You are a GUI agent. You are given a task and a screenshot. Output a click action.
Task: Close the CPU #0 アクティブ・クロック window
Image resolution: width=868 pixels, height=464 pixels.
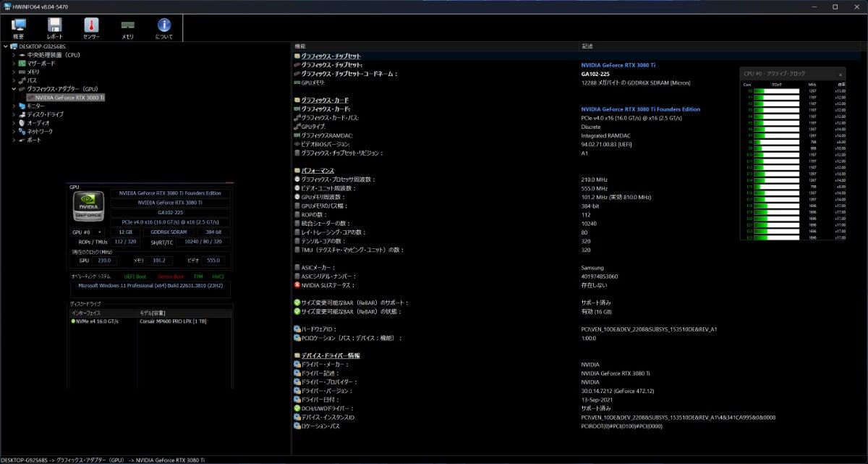840,74
